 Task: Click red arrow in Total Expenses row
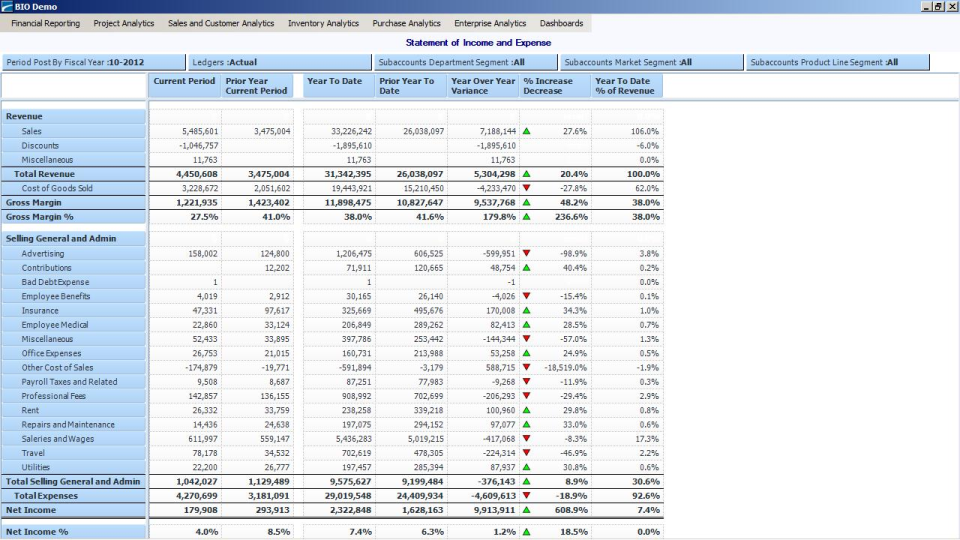[526, 496]
